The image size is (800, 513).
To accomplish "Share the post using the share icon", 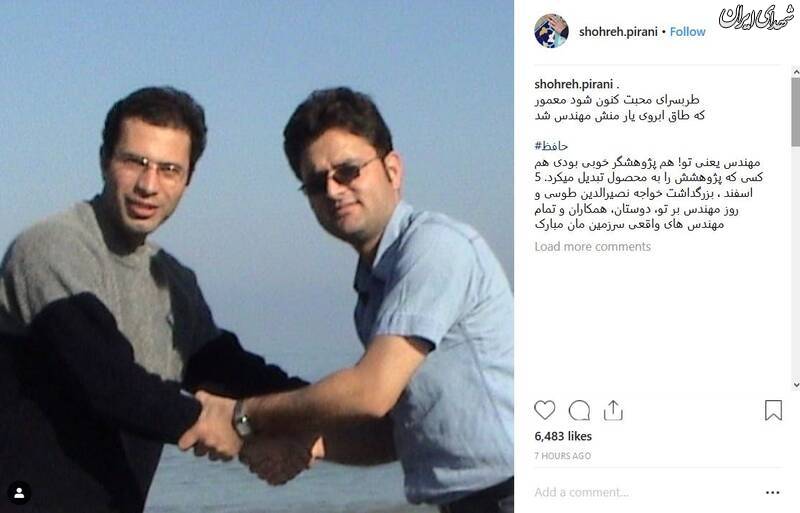I will click(x=613, y=410).
